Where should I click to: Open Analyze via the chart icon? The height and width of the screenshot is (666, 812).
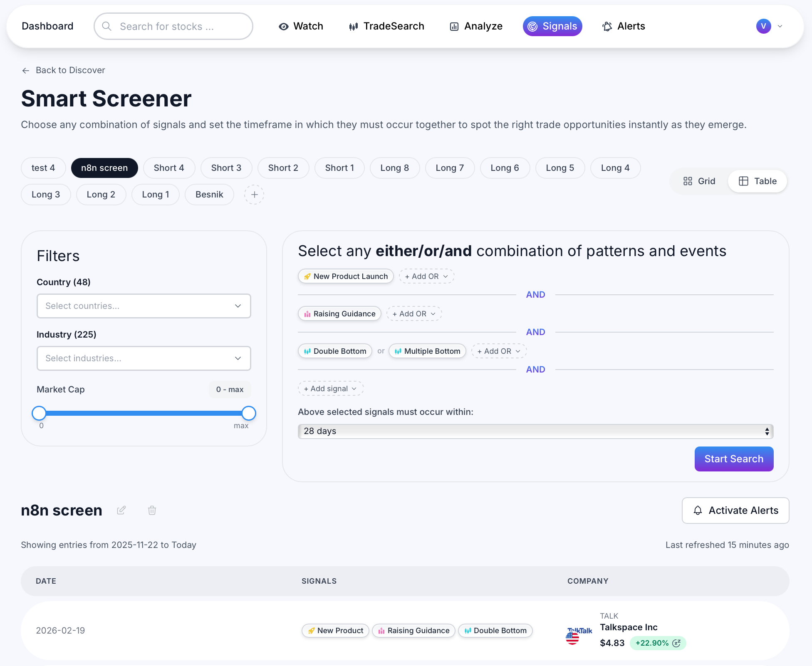click(454, 26)
